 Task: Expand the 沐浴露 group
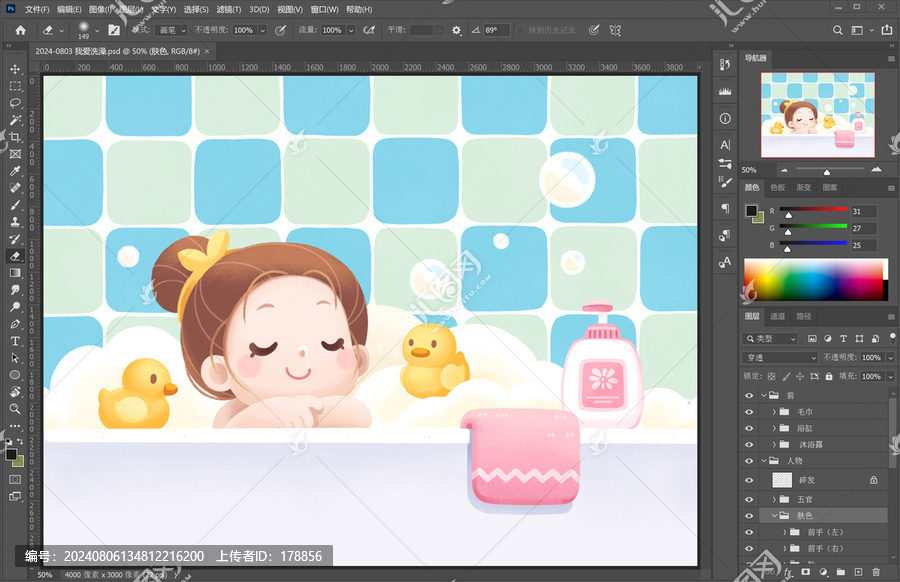tap(774, 445)
